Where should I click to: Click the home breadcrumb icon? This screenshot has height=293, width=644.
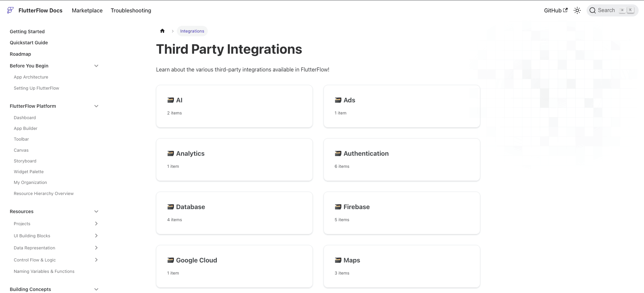(x=162, y=31)
